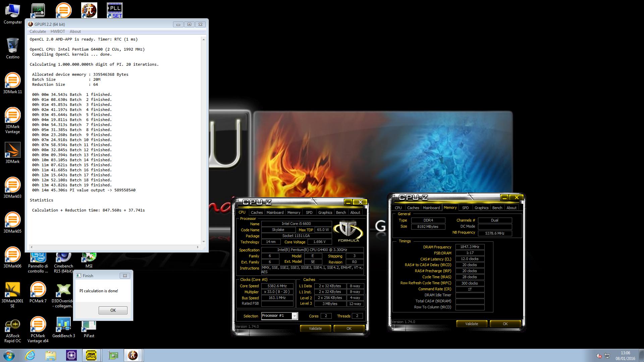
Task: Switch to CPU-Z taskbar button
Action: coord(91,355)
